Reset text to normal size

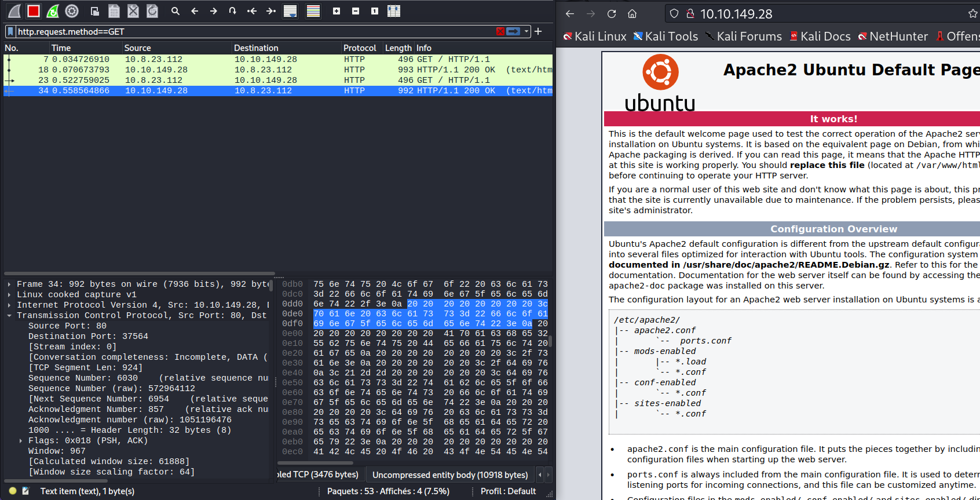375,11
